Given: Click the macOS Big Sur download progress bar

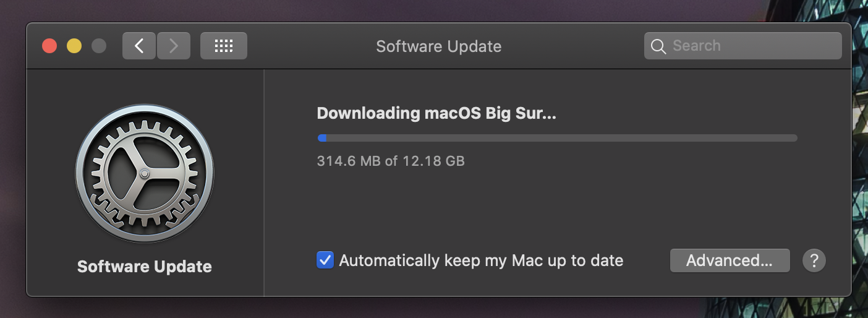Looking at the screenshot, I should 557,138.
